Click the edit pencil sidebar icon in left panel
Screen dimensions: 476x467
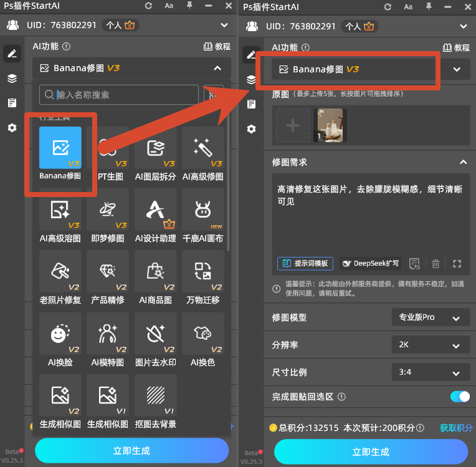(12, 54)
